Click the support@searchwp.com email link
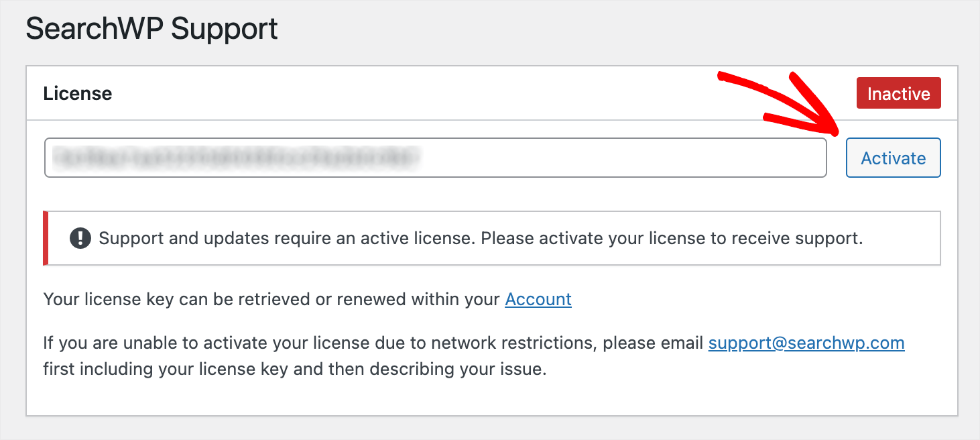Viewport: 980px width, 440px height. (x=806, y=343)
